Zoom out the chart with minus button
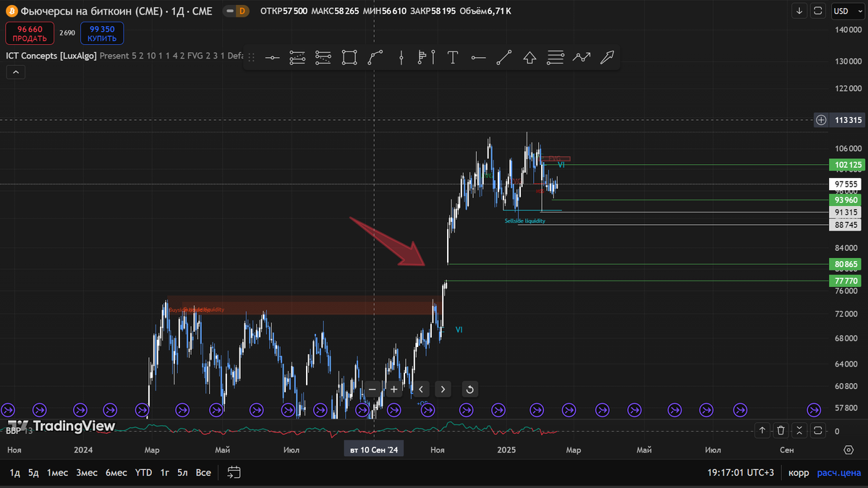868x488 pixels. [373, 390]
